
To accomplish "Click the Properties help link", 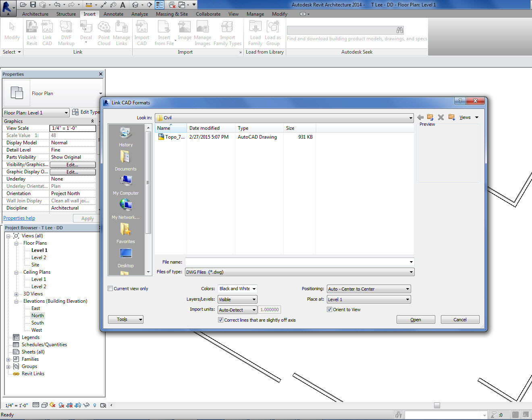I will [x=19, y=218].
